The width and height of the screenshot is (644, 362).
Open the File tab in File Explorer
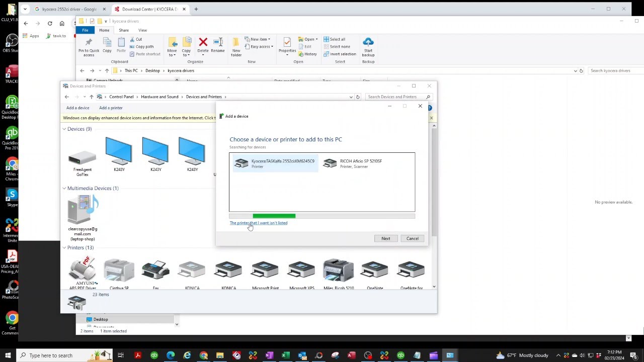(85, 30)
